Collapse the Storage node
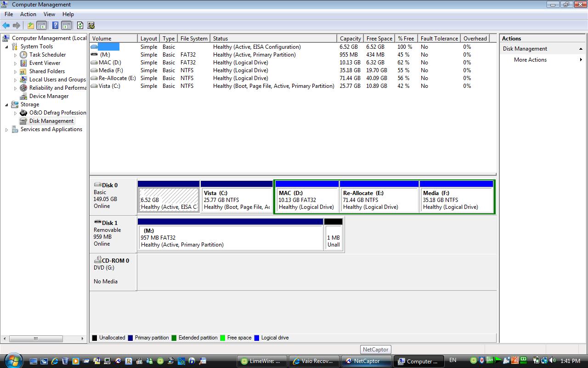Viewport: 588px width, 368px height. point(6,104)
